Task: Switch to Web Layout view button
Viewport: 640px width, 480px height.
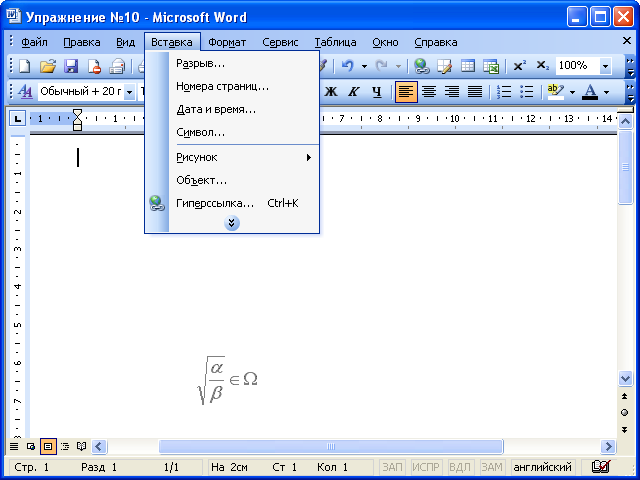Action: 31,446
